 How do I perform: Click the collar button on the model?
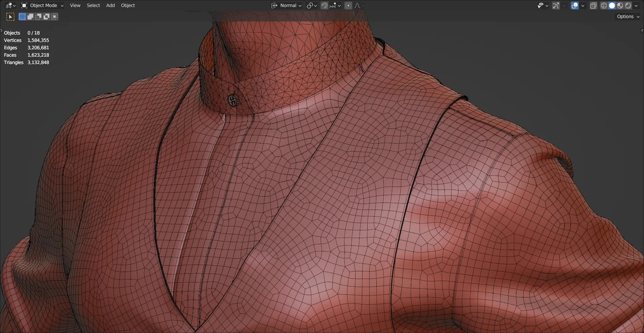coord(233,100)
